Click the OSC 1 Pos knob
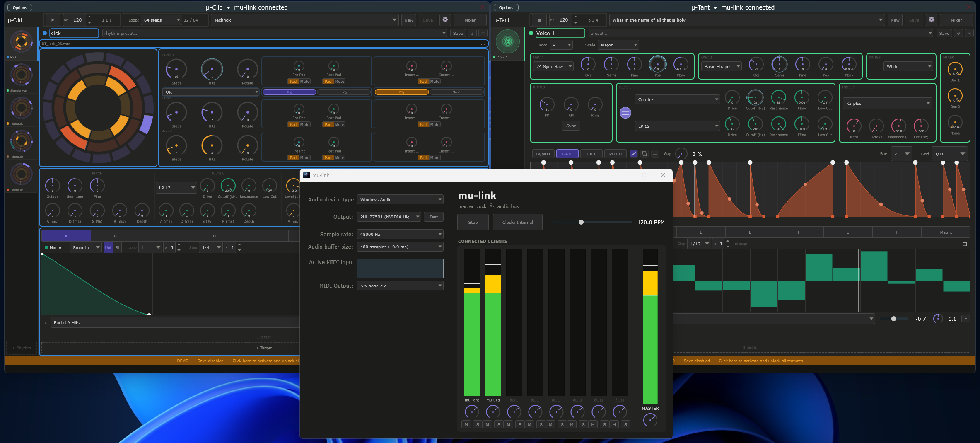The height and width of the screenshot is (443, 980). [657, 64]
